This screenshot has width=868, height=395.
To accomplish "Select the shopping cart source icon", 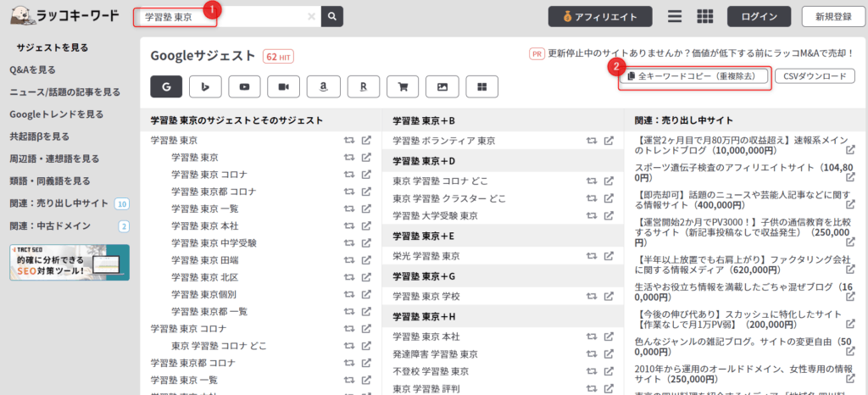I will [403, 86].
